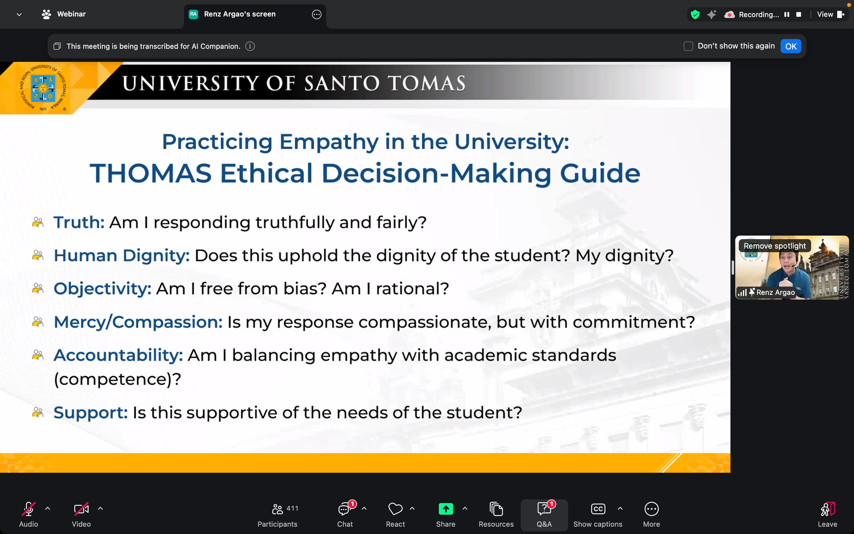Click the green Share screen icon
Screen dimensions: 854x534
coord(446,510)
